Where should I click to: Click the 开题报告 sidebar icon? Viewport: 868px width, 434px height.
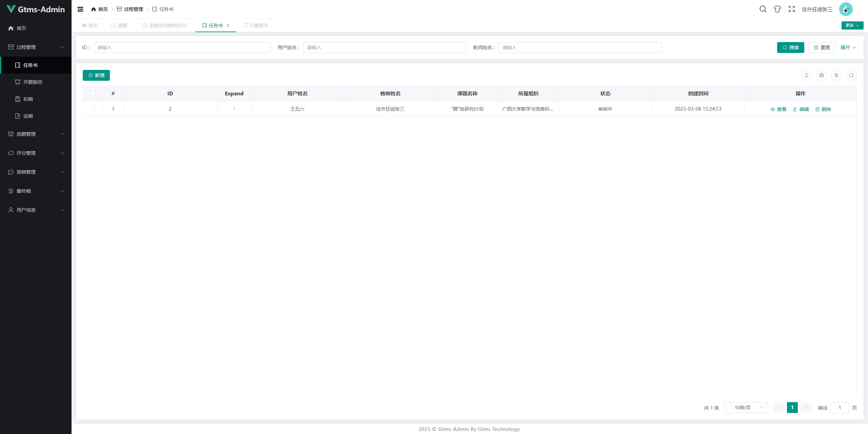tap(18, 82)
